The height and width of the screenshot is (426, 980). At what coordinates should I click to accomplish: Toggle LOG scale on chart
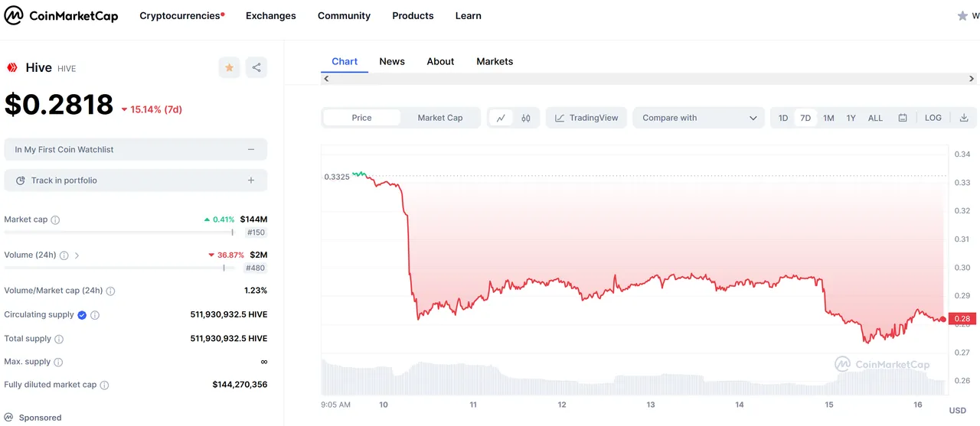[933, 118]
